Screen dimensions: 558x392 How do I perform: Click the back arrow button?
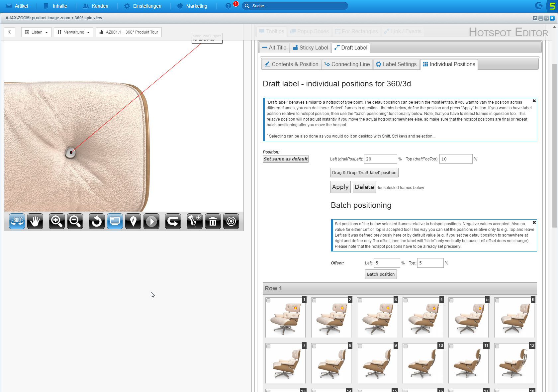click(10, 32)
